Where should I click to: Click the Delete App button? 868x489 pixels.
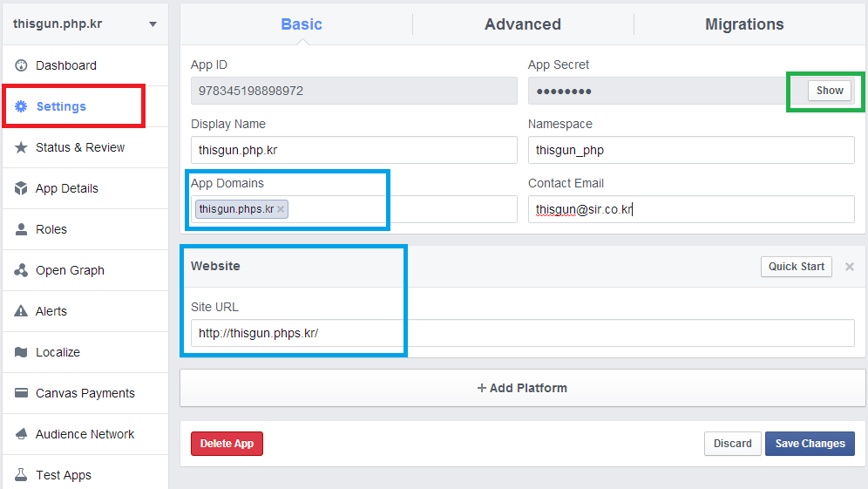coord(227,444)
